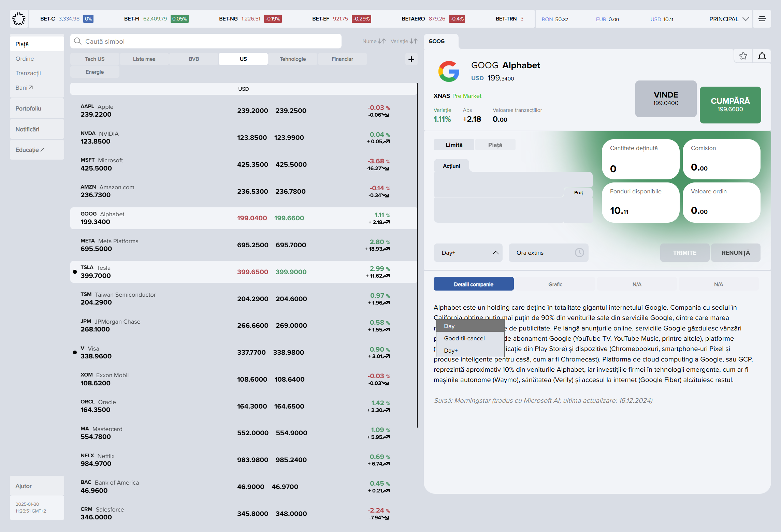Select the Acțiuni quantity tab
The image size is (781, 532).
coord(451,166)
